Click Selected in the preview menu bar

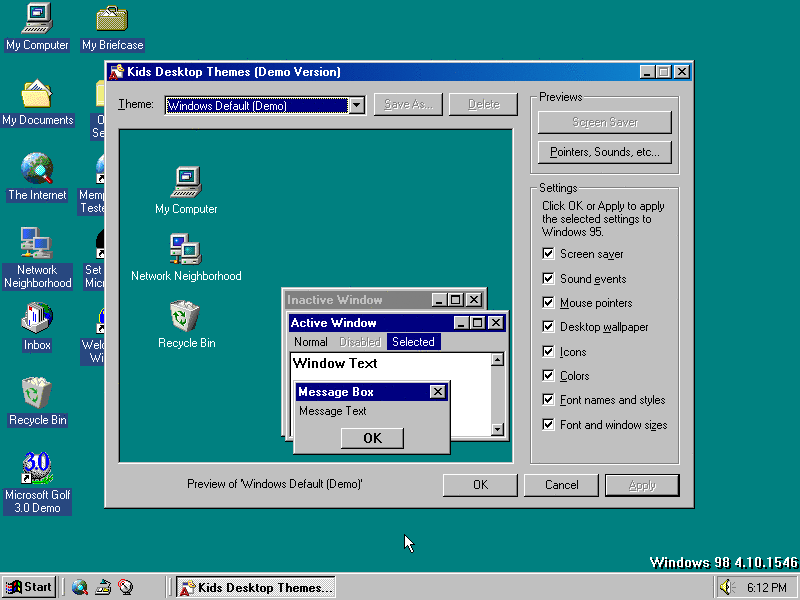[x=413, y=342]
